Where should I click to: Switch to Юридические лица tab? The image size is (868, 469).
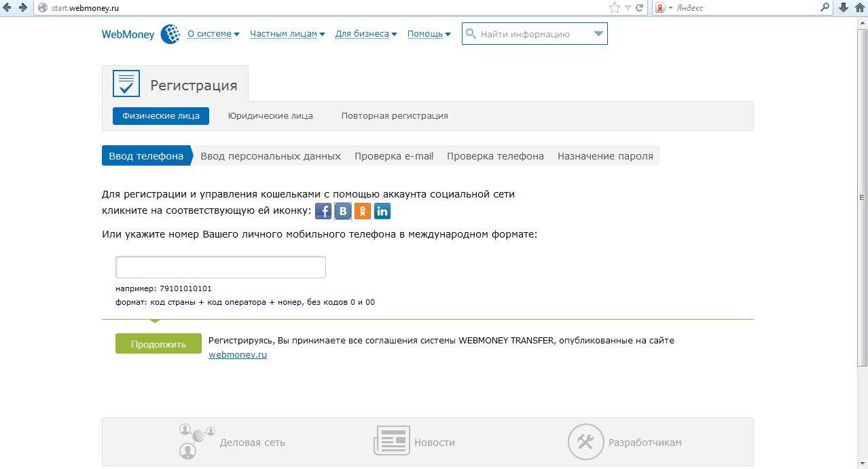[270, 116]
